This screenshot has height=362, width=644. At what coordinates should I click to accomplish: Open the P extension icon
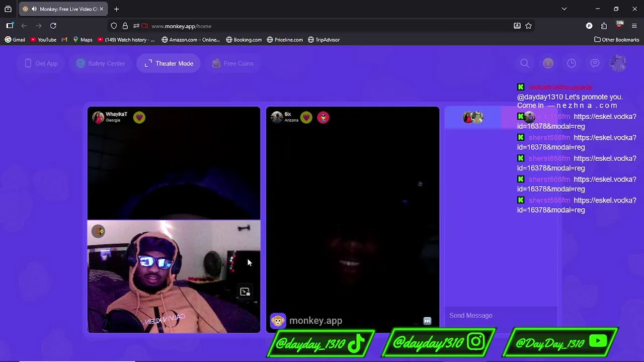(589, 26)
